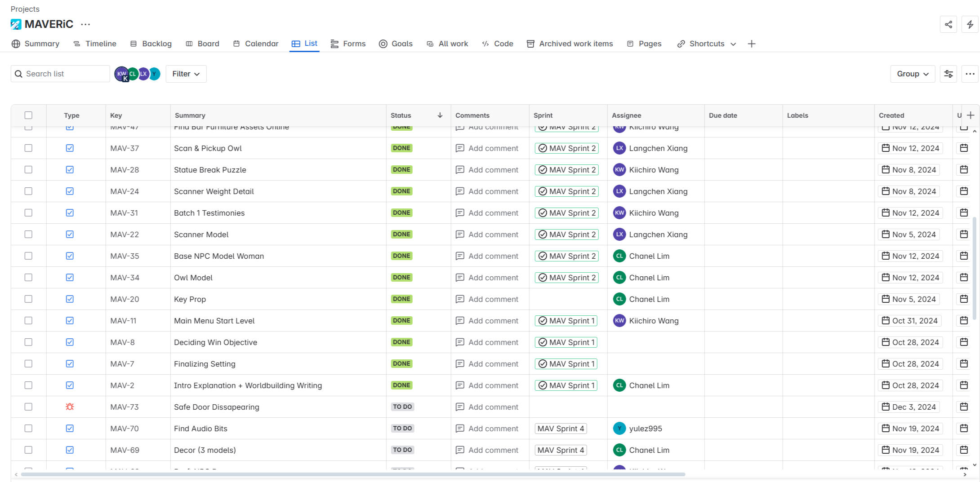Screen dimensions: 980x482
Task: Expand the Group dropdown
Action: coord(912,74)
